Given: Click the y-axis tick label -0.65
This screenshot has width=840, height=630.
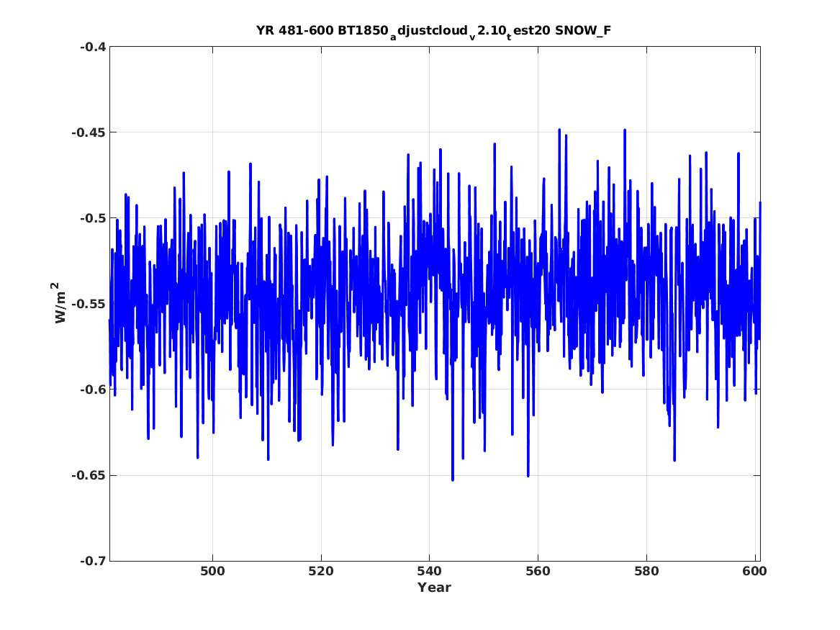Looking at the screenshot, I should point(89,475).
